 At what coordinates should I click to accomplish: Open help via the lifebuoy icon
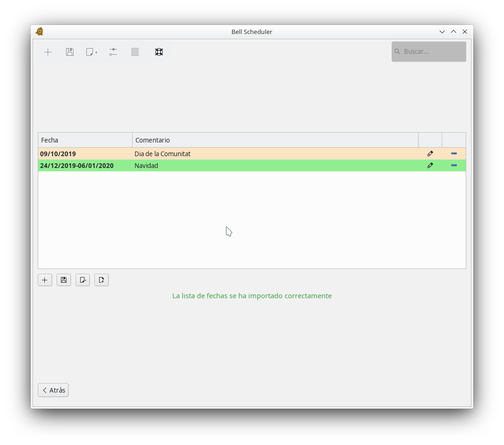[x=159, y=52]
